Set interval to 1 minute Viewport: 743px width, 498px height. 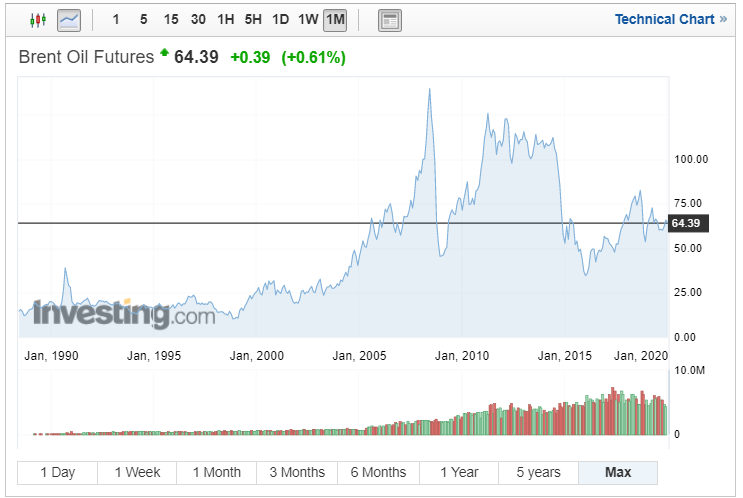pyautogui.click(x=116, y=19)
